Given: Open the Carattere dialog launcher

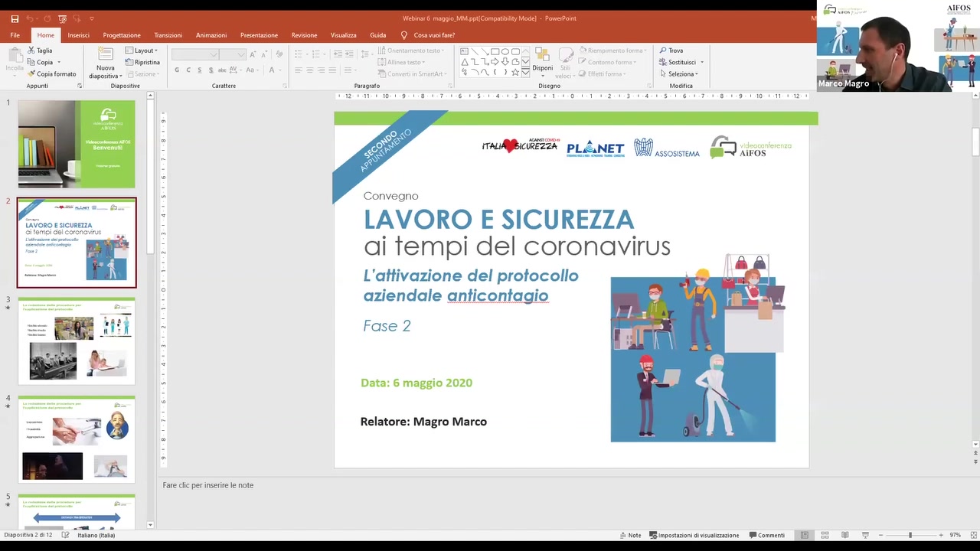Looking at the screenshot, I should tap(285, 86).
